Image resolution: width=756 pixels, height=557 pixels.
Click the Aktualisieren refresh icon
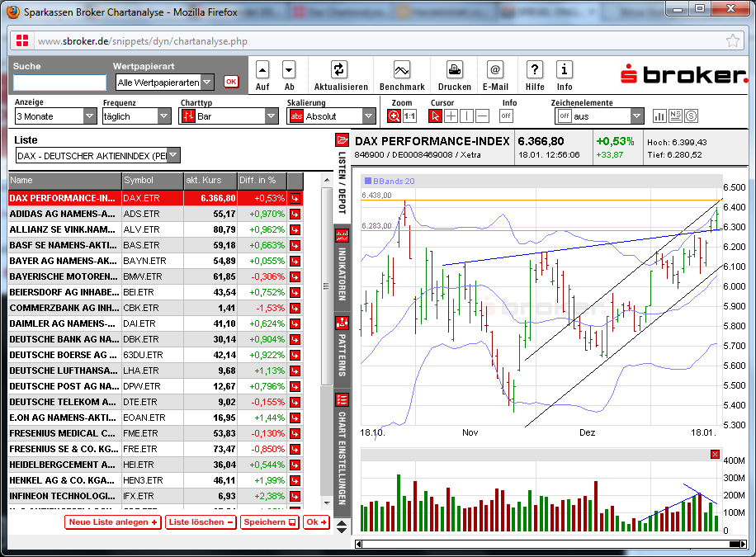[x=338, y=69]
